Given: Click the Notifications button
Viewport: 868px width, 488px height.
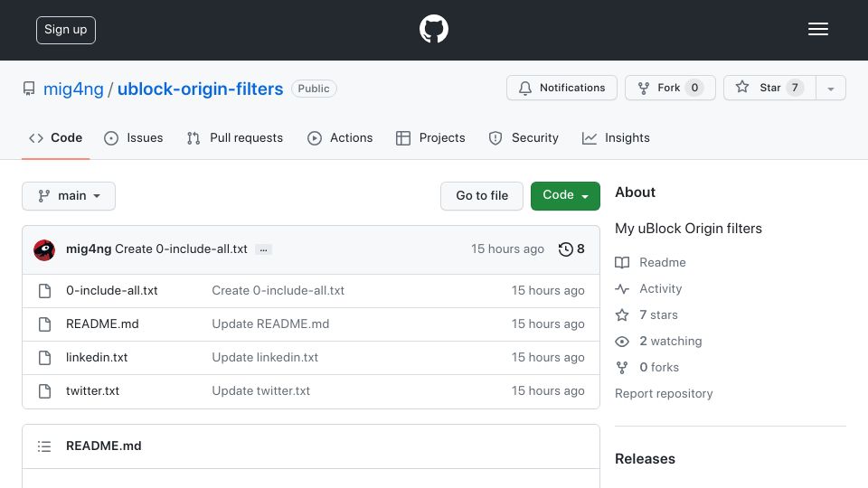Looking at the screenshot, I should [561, 88].
